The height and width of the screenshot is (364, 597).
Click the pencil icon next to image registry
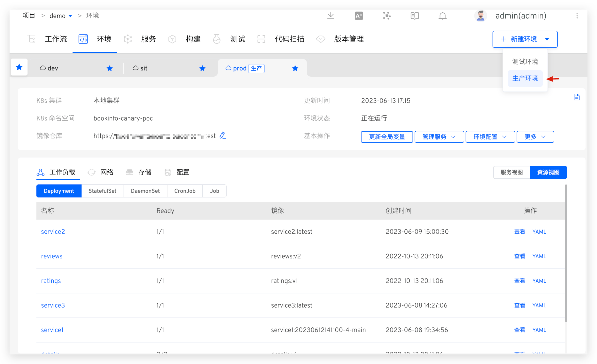tap(223, 135)
